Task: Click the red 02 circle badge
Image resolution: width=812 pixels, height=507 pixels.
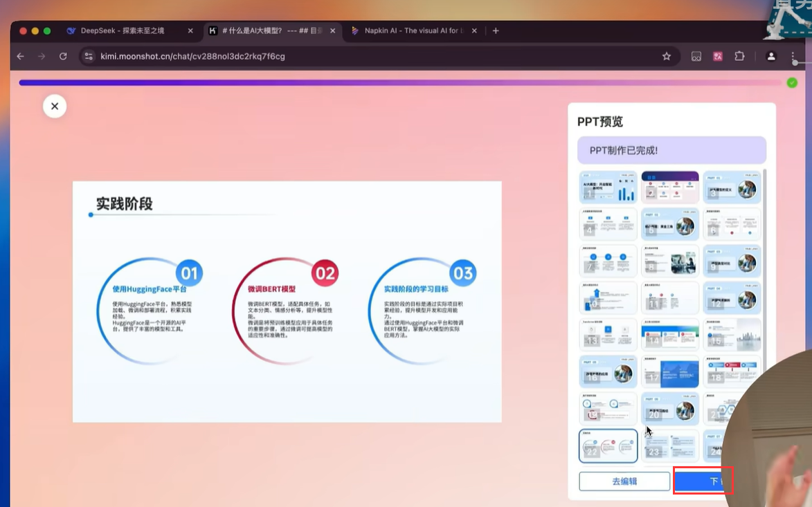Action: (x=325, y=273)
